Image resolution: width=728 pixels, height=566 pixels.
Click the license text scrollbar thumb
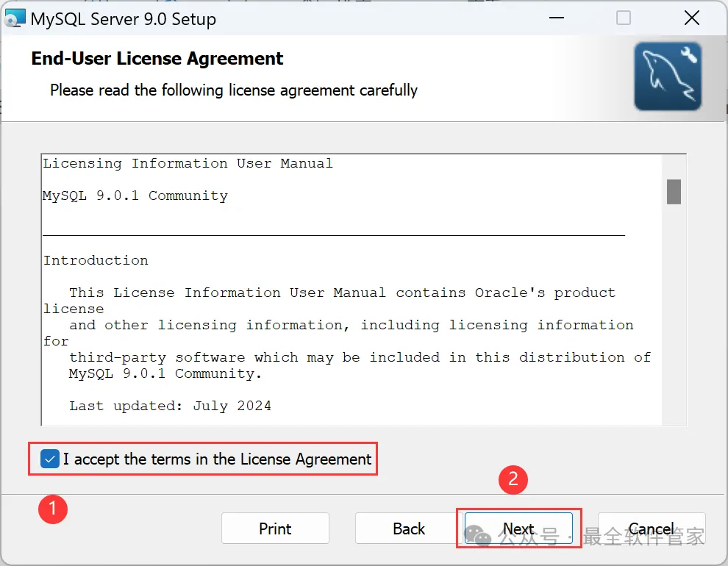674,192
